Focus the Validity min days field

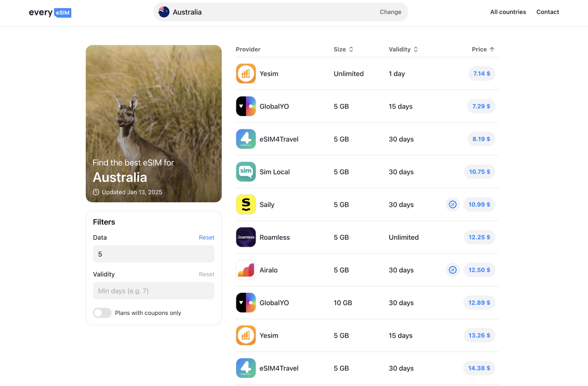[154, 291]
